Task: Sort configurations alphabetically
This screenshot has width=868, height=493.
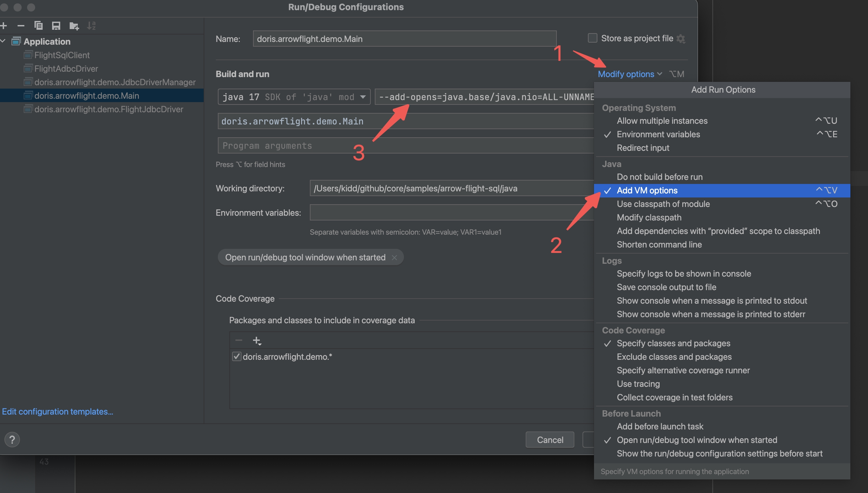Action: pyautogui.click(x=91, y=25)
